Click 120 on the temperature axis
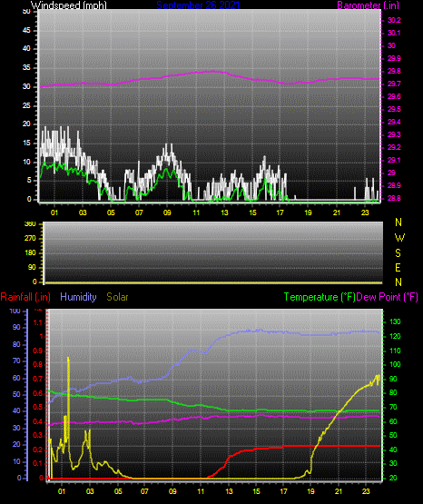Viewport: 423px width, 504px height. [x=395, y=337]
